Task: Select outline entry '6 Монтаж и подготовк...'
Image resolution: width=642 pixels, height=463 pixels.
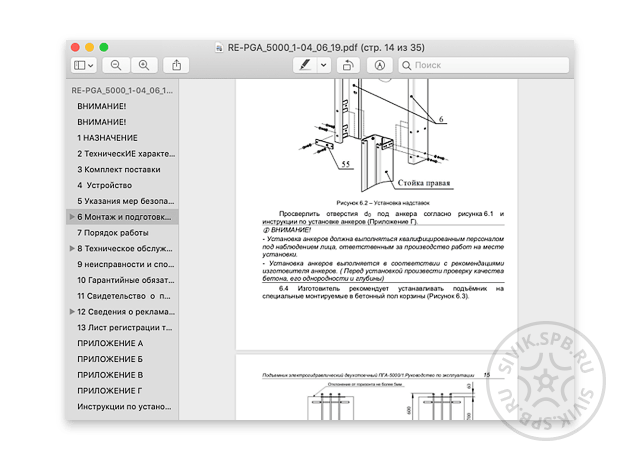Action: tap(124, 217)
